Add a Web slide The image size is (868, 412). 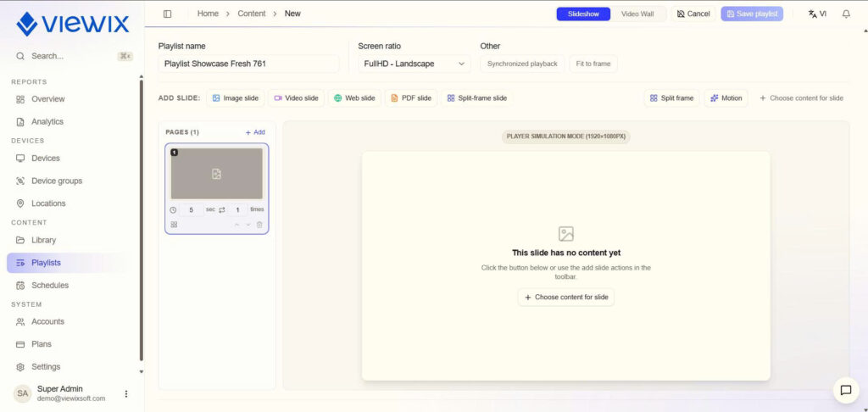click(354, 98)
